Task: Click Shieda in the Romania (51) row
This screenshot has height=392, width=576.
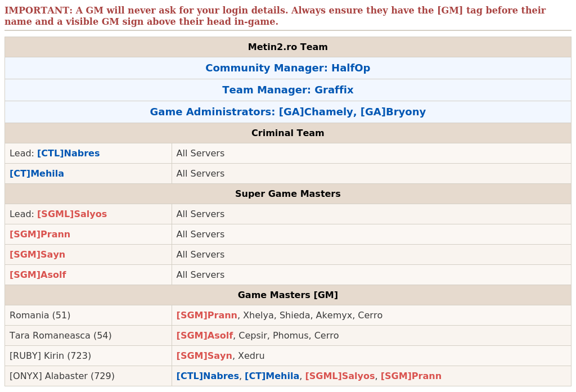Action: pyautogui.click(x=295, y=315)
